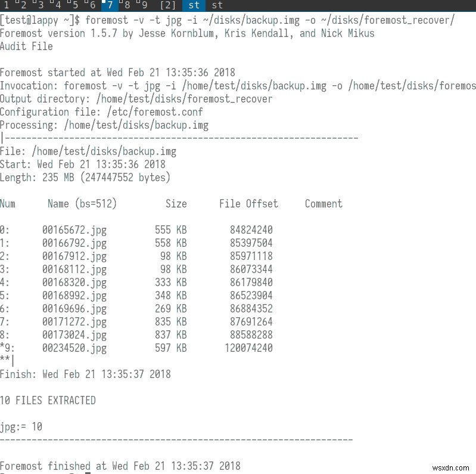476x474 pixels.
Task: Click file name 00165672.jpg
Action: (74, 230)
